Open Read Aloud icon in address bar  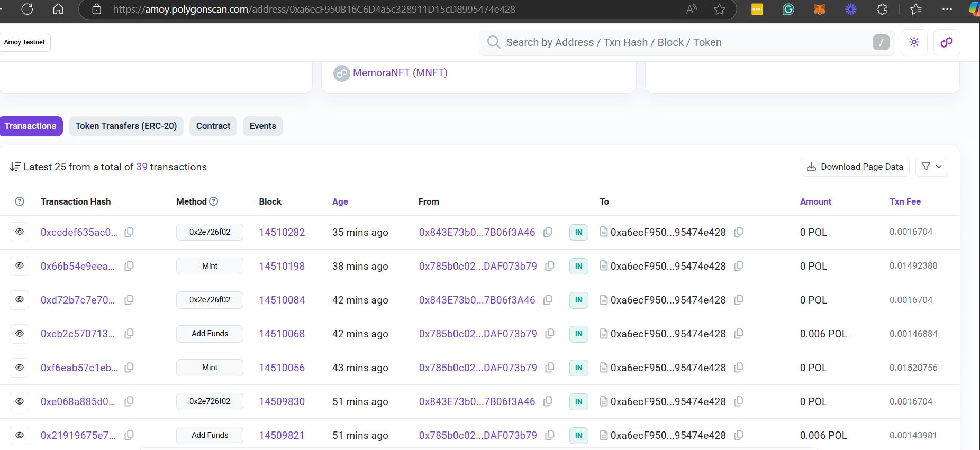click(691, 9)
